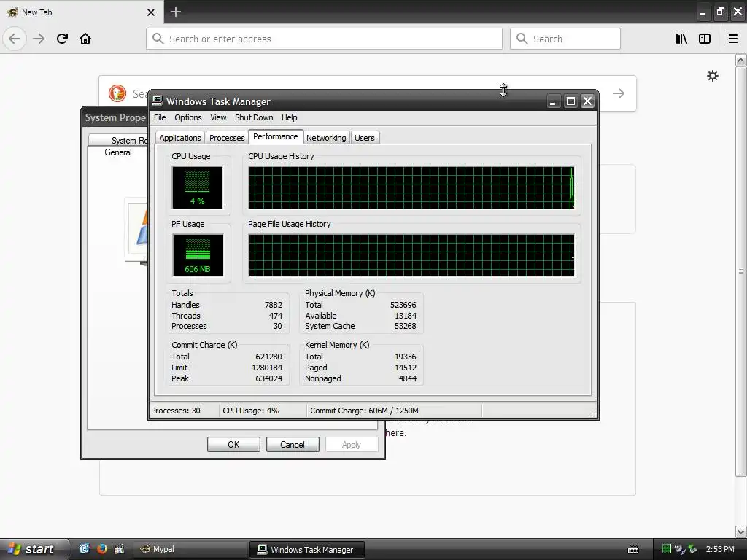Click the tray icon left of the clock
747x560 pixels.
pos(692,549)
